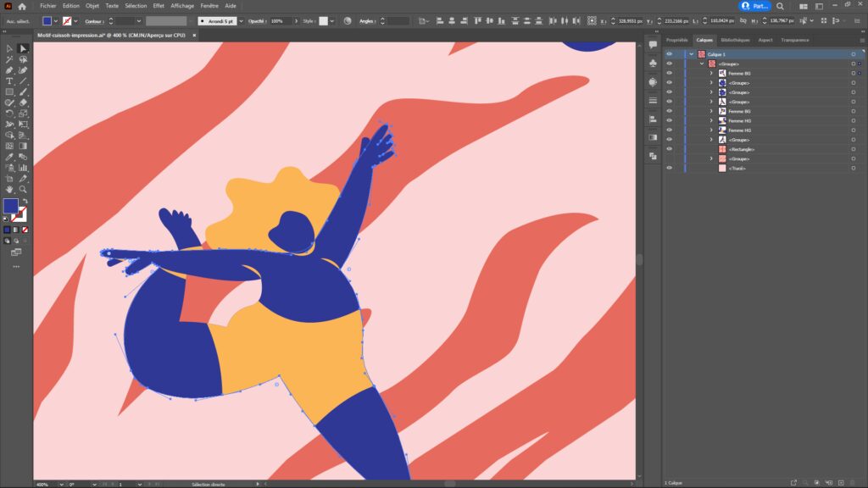Switch to the Bibliothèques tab
Image resolution: width=868 pixels, height=488 pixels.
[x=734, y=40]
